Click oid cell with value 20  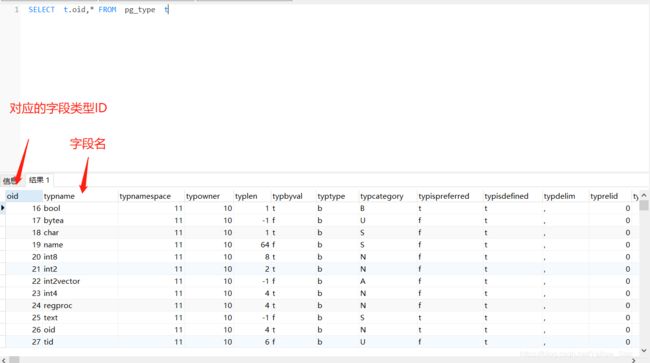(24, 257)
